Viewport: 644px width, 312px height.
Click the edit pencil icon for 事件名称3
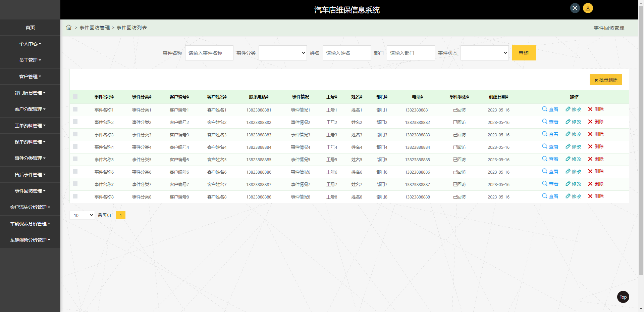click(568, 134)
